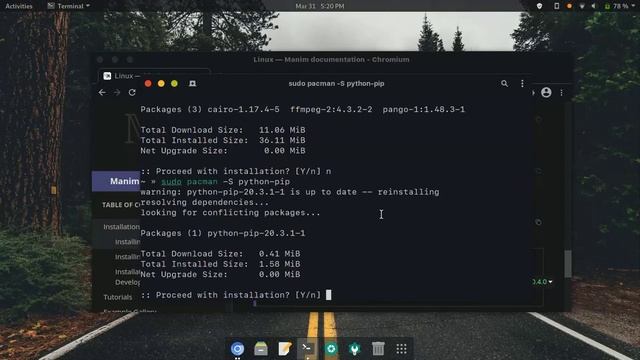The width and height of the screenshot is (640, 360).
Task: Click the 'sudo' word in the command line
Action: pos(171,182)
